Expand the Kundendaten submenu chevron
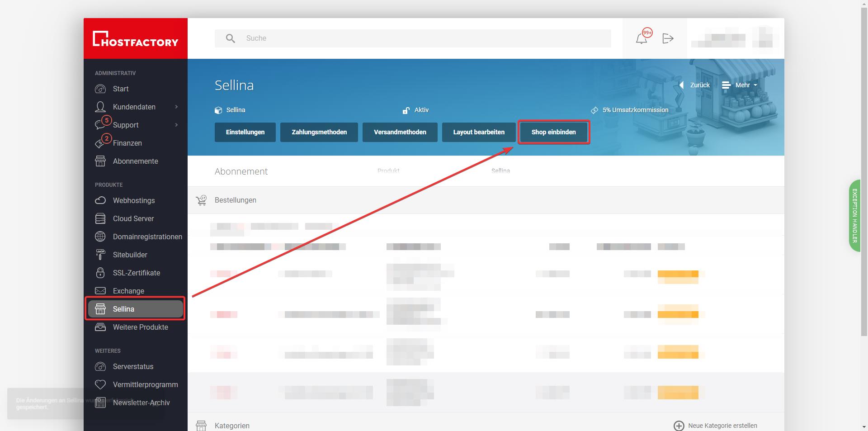 pos(176,107)
